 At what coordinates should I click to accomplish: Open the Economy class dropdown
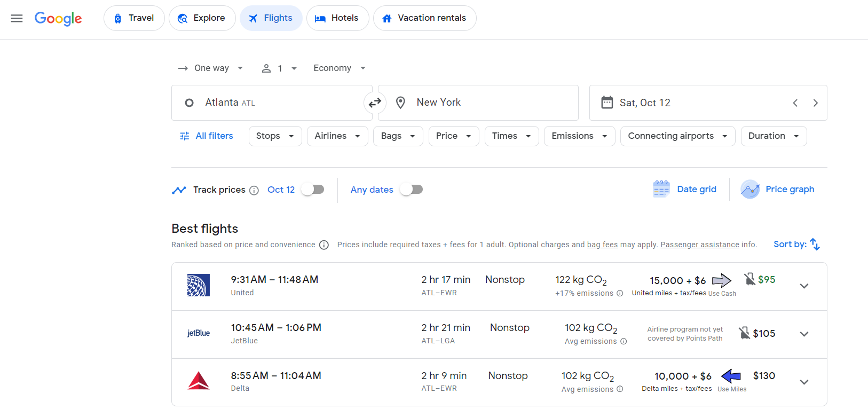(x=340, y=68)
